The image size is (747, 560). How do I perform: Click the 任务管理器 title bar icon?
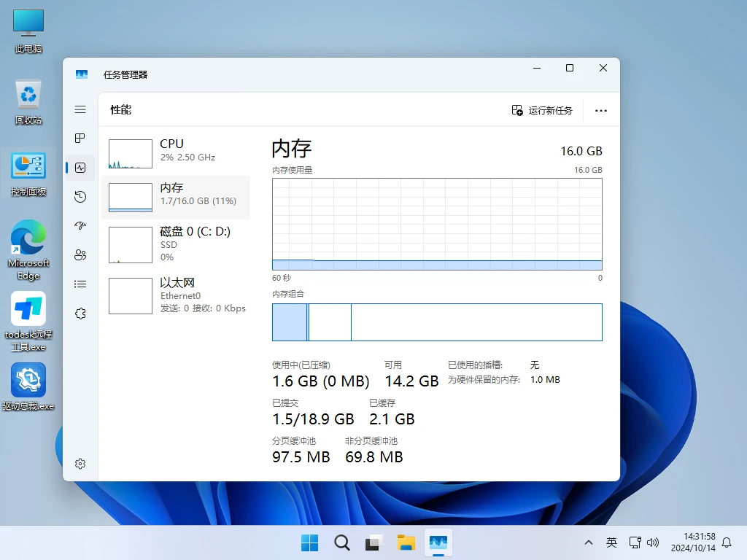point(82,74)
